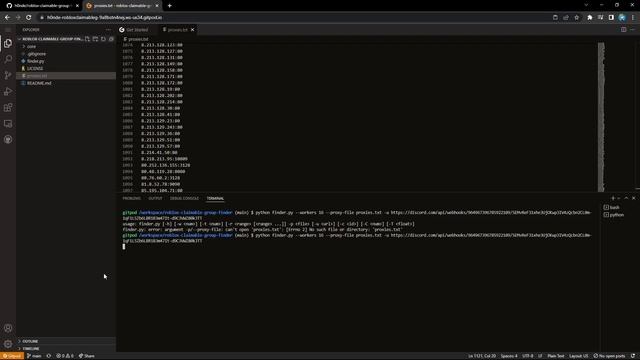This screenshot has width=640, height=360.
Task: Bookmark this page with the star icon
Action: click(x=576, y=18)
